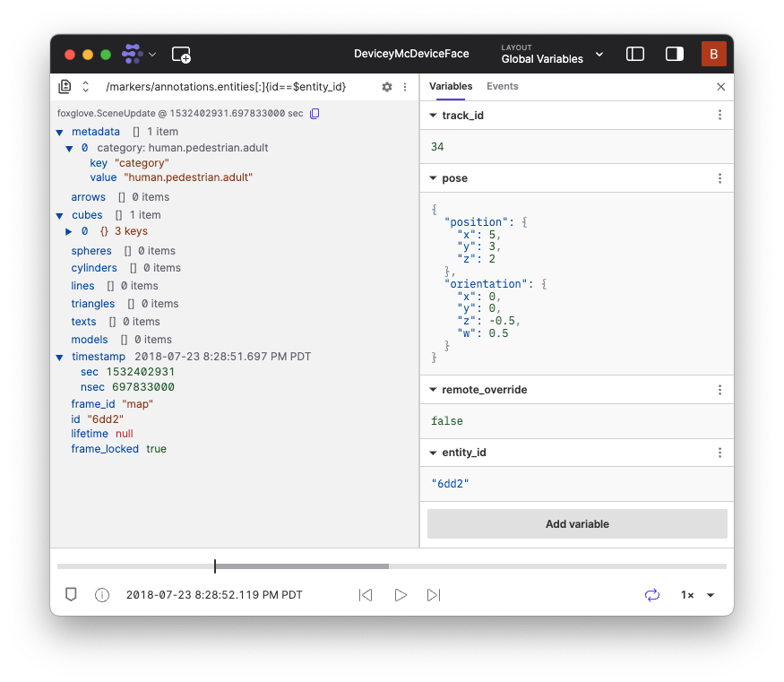The width and height of the screenshot is (784, 682).
Task: Toggle the right sidebar
Action: pyautogui.click(x=675, y=54)
